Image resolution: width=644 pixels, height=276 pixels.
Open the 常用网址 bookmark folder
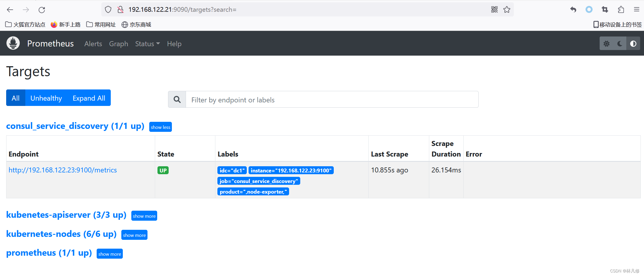point(101,25)
